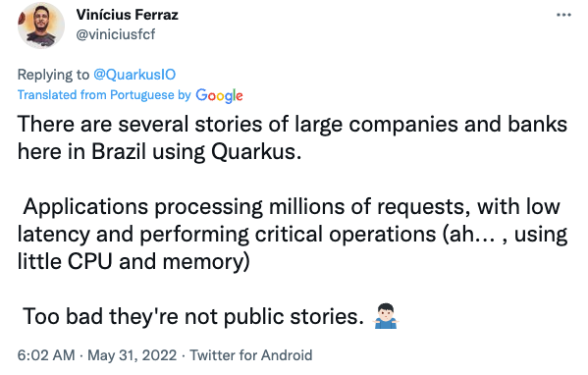
Task: Open the Vinícius Ferraz display name link
Action: click(128, 15)
